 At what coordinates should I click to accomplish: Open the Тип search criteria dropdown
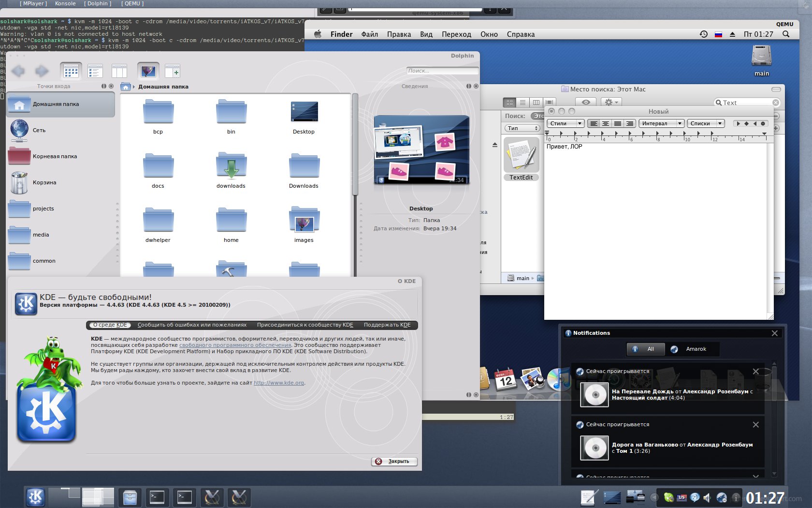click(x=522, y=128)
